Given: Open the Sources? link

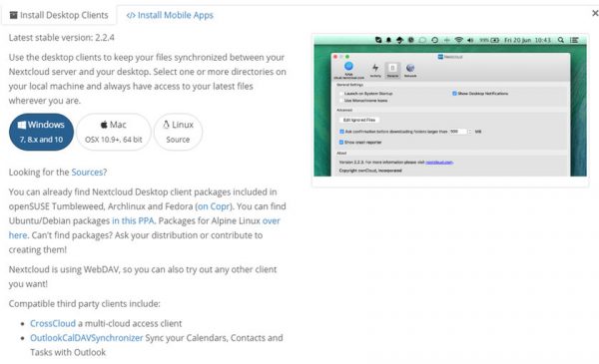Looking at the screenshot, I should 89,173.
